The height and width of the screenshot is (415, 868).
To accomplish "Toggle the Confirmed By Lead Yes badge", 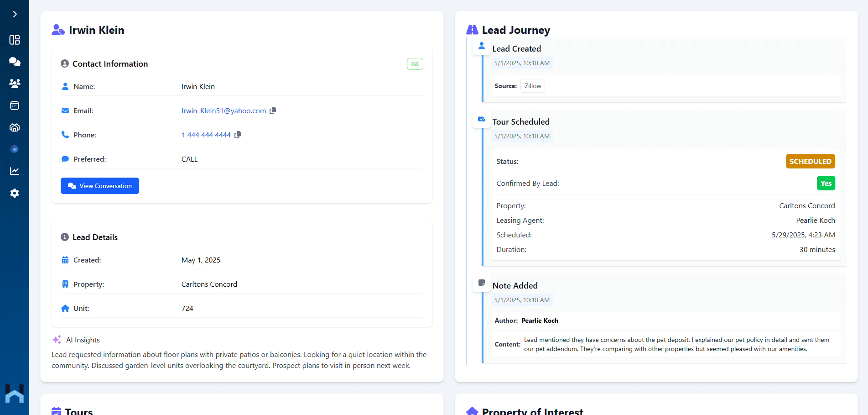I will (826, 183).
